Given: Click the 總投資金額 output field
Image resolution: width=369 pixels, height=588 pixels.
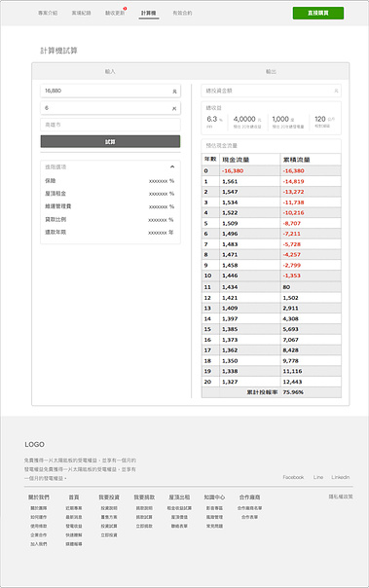Looking at the screenshot, I should (271, 91).
